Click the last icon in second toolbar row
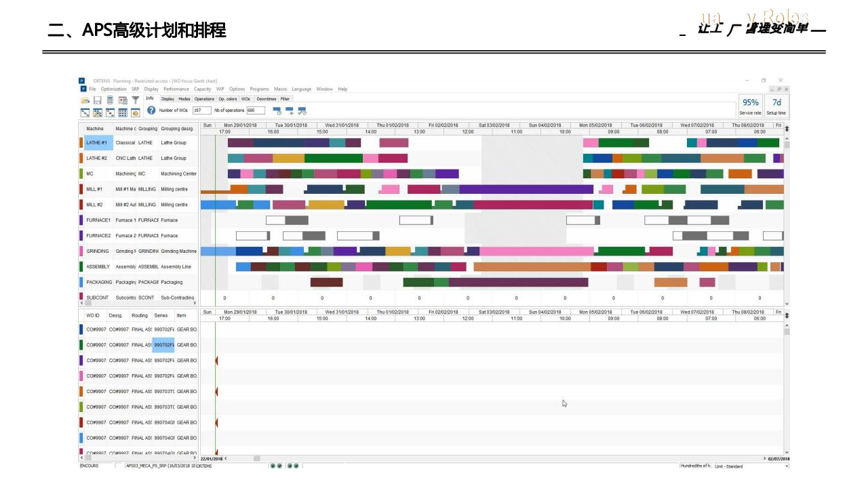 135,113
